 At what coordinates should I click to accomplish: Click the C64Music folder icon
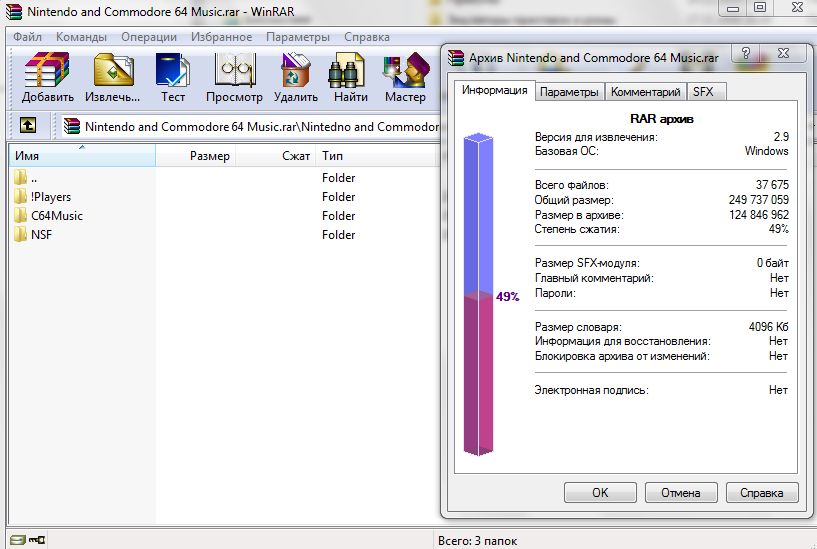tap(21, 215)
